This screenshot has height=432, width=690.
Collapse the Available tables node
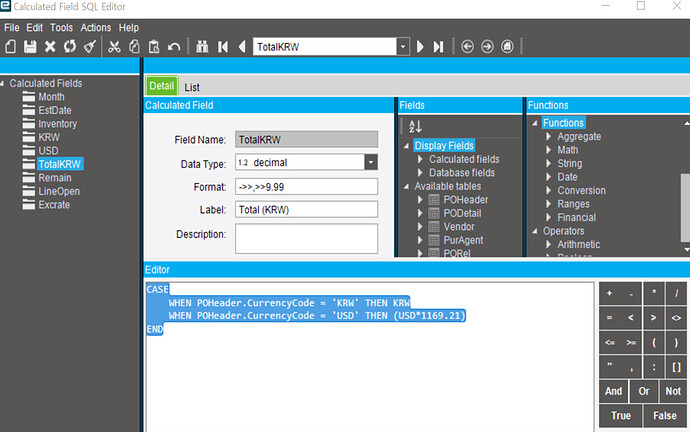[407, 187]
